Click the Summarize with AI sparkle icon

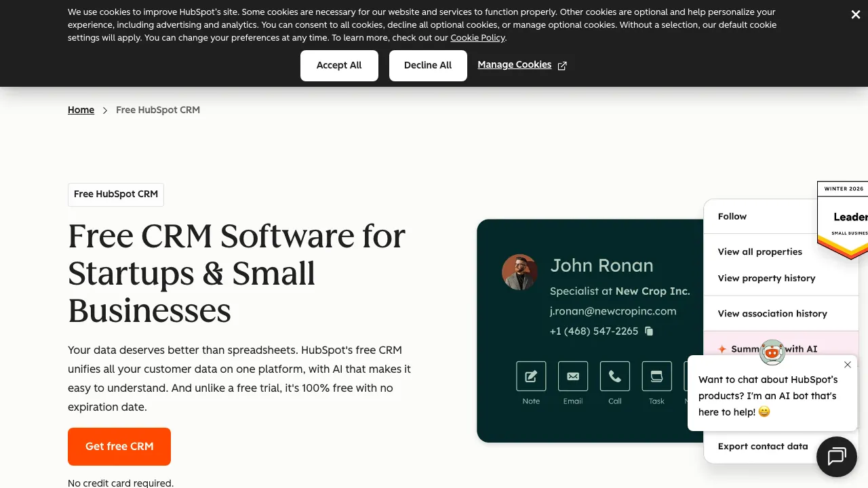[x=722, y=349]
